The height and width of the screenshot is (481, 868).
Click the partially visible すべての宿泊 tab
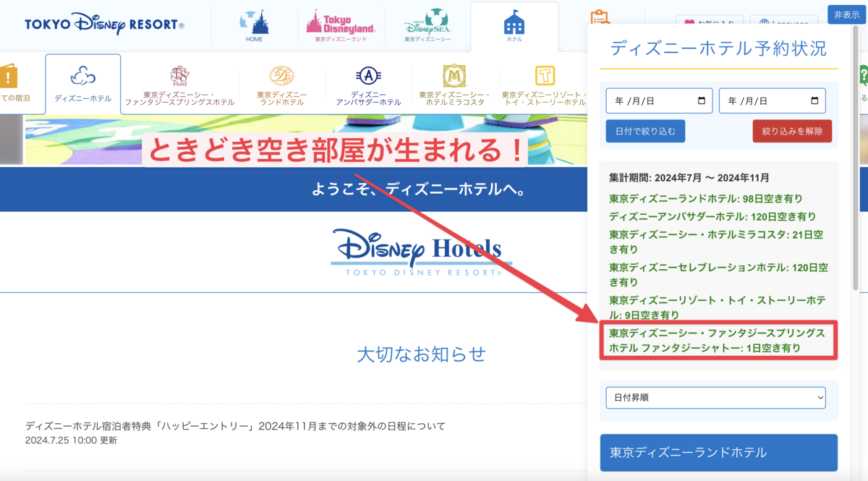(14, 84)
